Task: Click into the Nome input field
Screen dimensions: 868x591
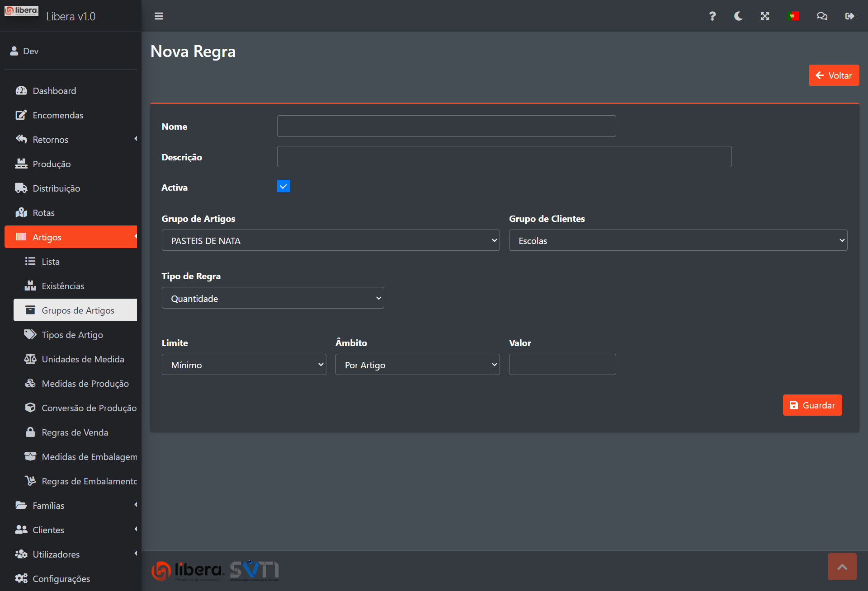Action: (x=446, y=126)
